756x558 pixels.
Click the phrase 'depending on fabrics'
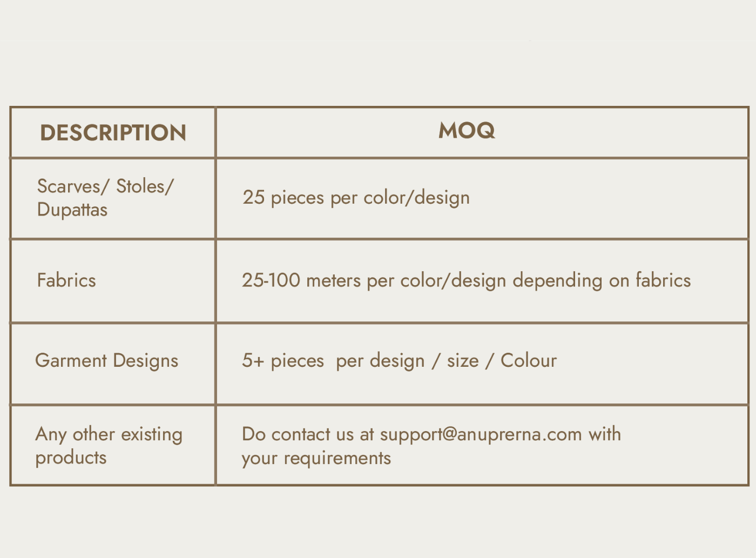click(602, 280)
